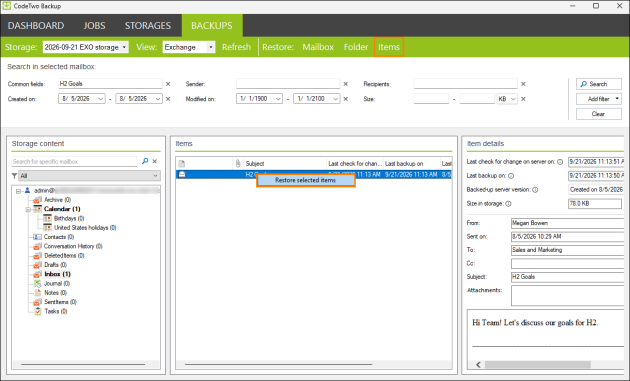
Task: Open the Modified on start date picker
Action: click(278, 99)
